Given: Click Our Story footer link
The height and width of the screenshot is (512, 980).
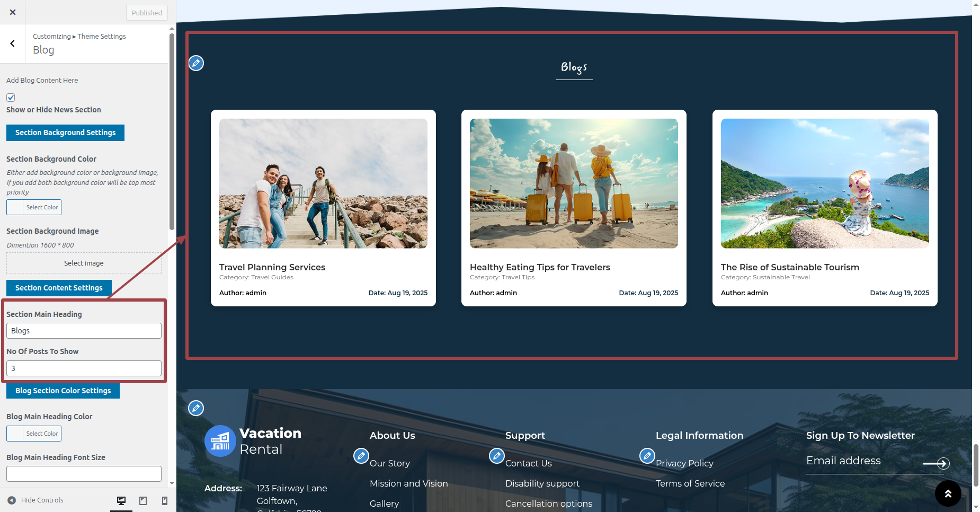Looking at the screenshot, I should (x=390, y=463).
